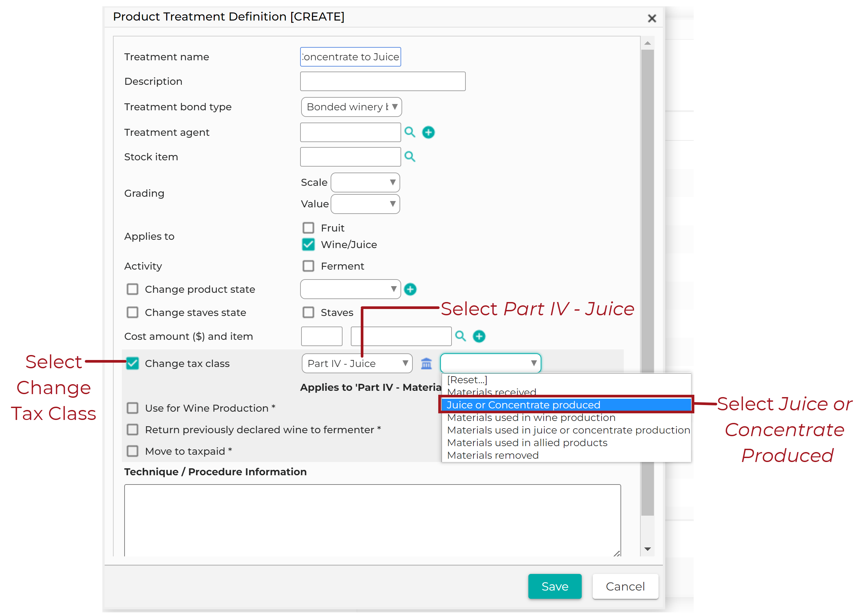Screen dimensions: 857x616
Task: Click the scrollbar down arrow
Action: pyautogui.click(x=648, y=549)
